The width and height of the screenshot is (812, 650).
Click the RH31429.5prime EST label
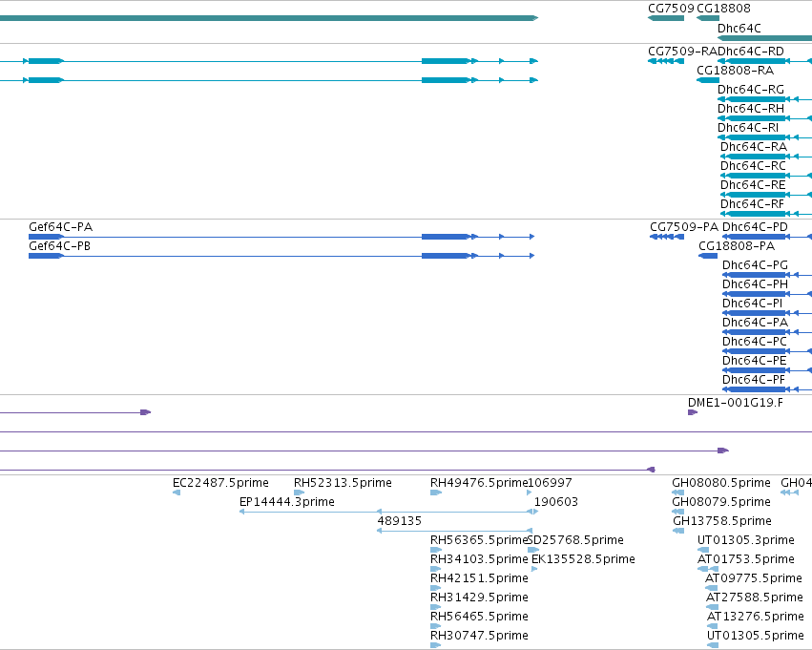(x=480, y=598)
